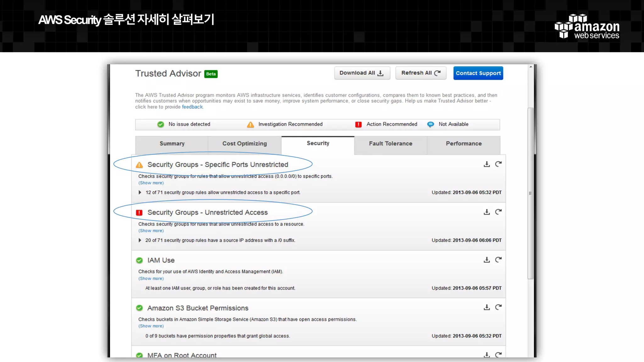Refresh the Security Groups Unrestricted Access check
This screenshot has height=362, width=644.
[x=498, y=212]
